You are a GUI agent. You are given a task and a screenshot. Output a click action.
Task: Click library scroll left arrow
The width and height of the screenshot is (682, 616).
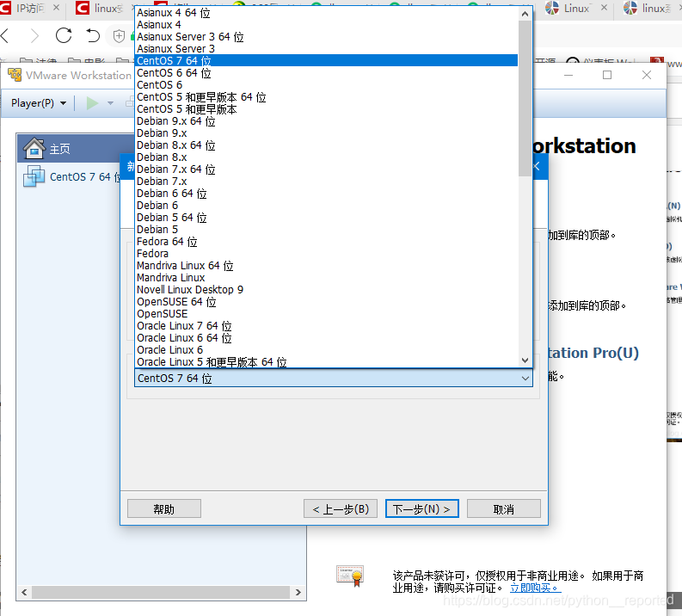[24, 592]
